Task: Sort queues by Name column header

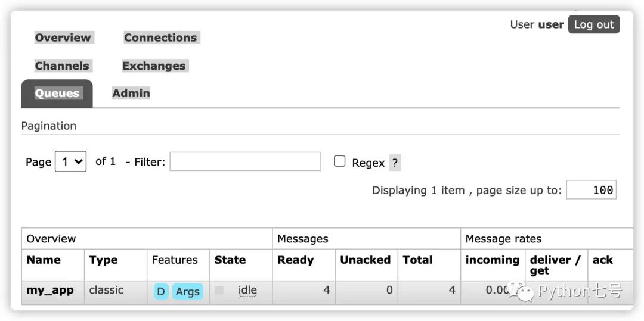Action: [44, 260]
